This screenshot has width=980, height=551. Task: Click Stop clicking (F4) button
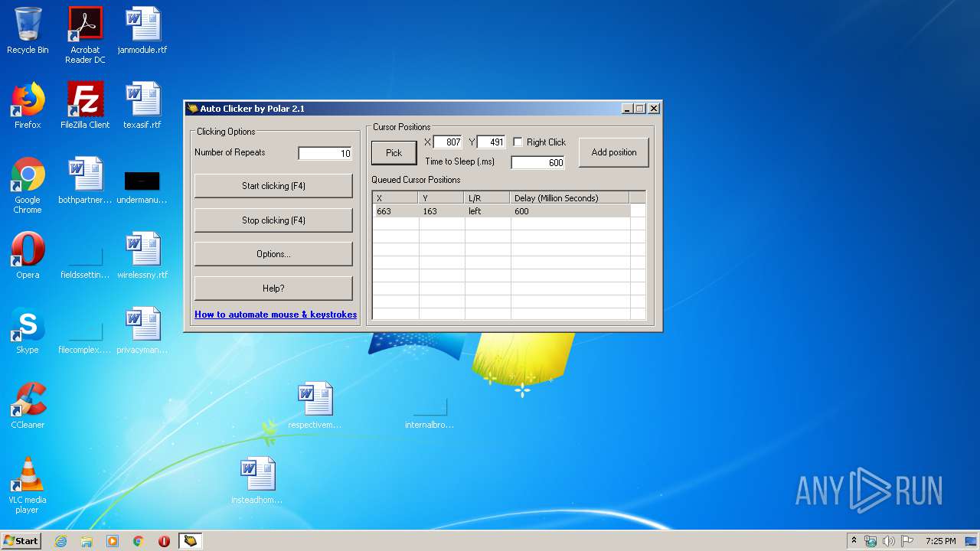(x=273, y=220)
